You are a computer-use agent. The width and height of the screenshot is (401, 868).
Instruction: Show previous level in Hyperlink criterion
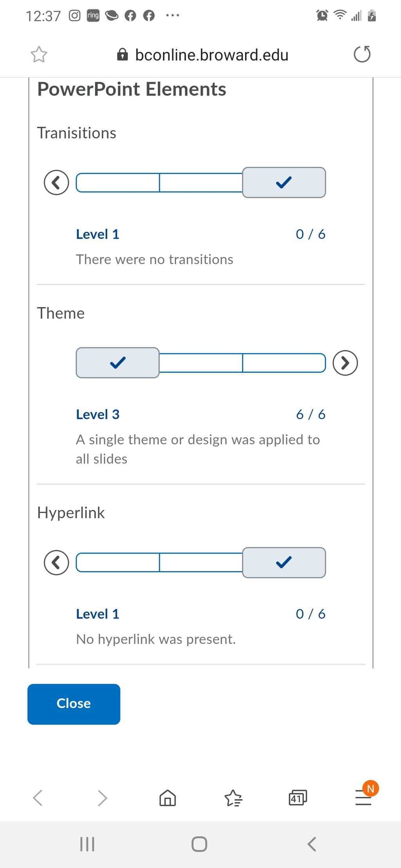(x=56, y=562)
